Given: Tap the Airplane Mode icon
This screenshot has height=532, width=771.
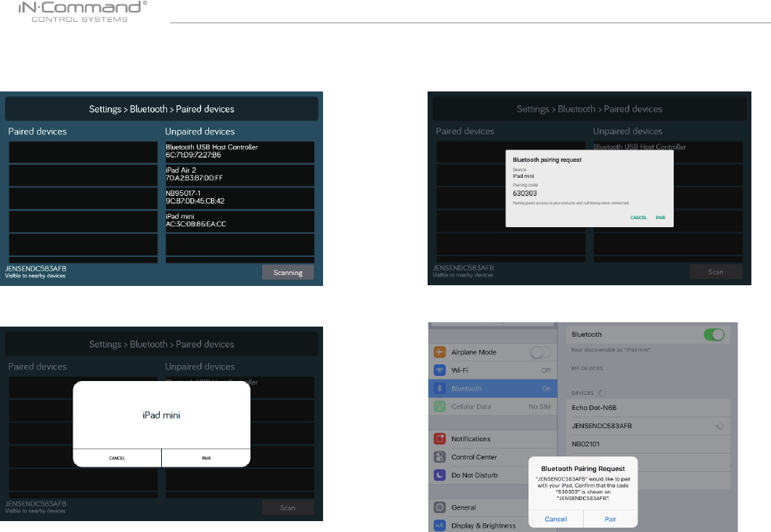Looking at the screenshot, I should 440,352.
